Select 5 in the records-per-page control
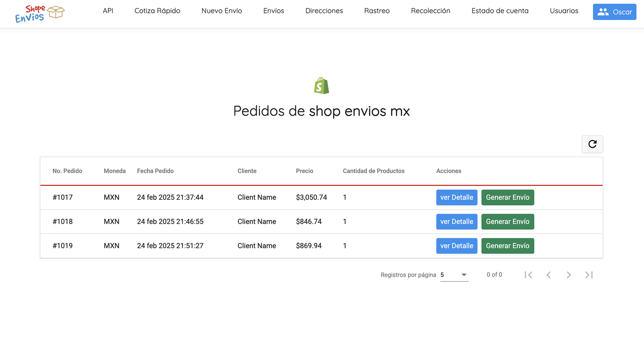The image size is (644, 362). point(442,275)
